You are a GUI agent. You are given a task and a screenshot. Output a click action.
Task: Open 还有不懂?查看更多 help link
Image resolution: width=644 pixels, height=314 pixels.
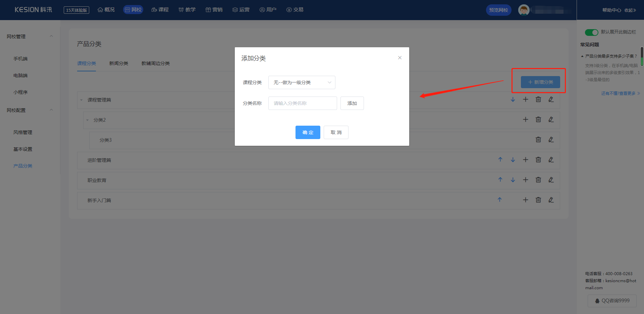621,93
